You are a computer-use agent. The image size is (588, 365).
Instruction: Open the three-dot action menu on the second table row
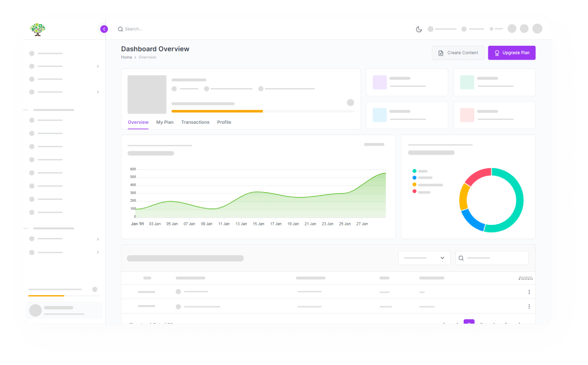[529, 306]
